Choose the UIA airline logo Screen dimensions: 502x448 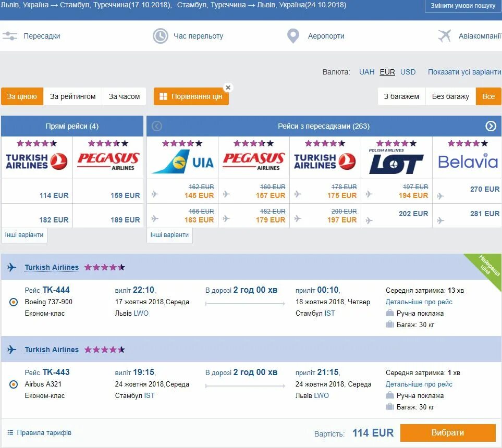pyautogui.click(x=182, y=161)
